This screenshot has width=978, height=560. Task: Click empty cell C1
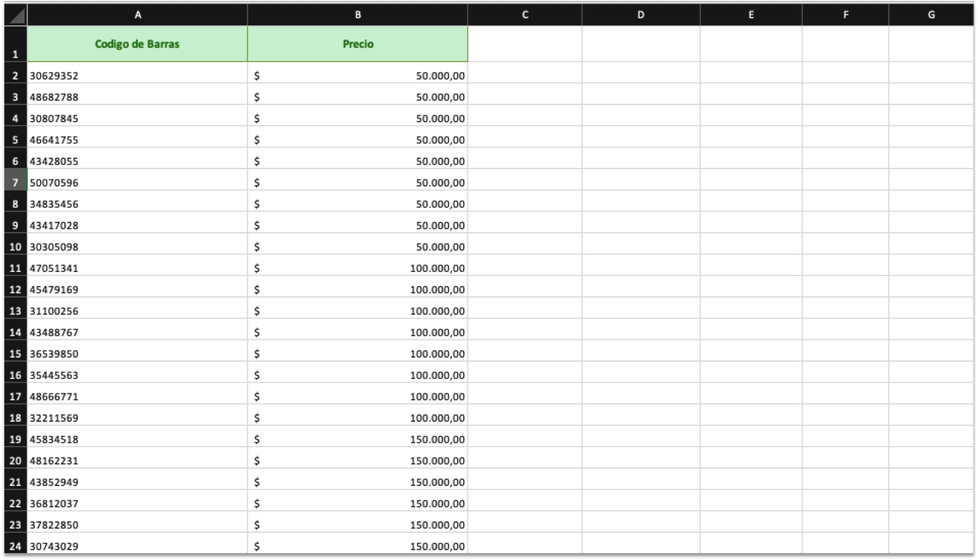(525, 44)
